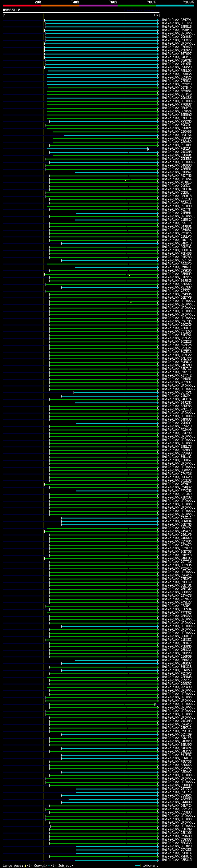
Task: Select hit label UniRef100_Q0U6A2
Action: coord(177,423)
